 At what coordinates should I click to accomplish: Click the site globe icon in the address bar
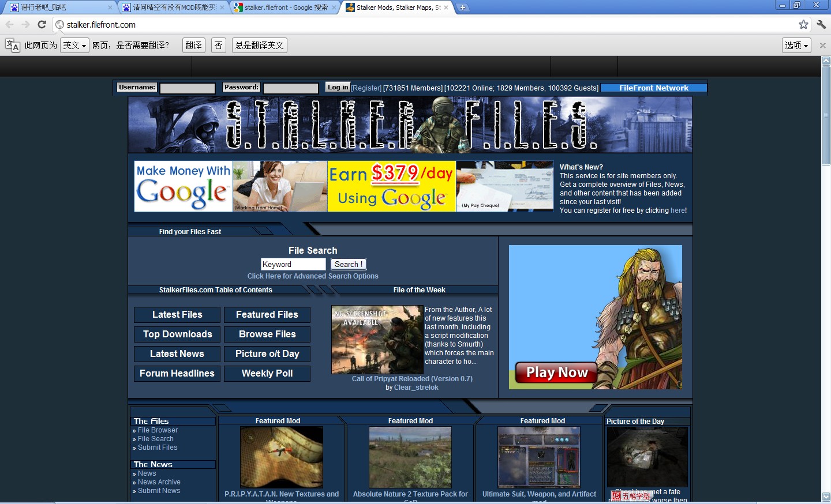tap(59, 25)
